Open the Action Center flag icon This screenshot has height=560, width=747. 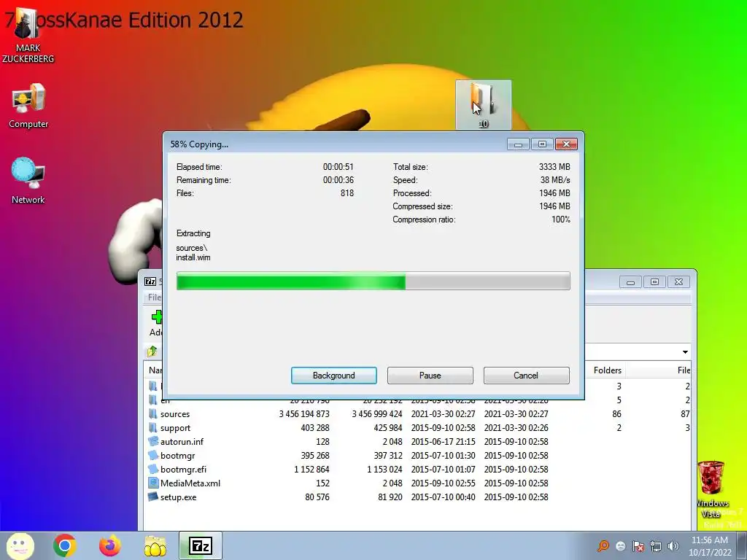[x=638, y=546]
